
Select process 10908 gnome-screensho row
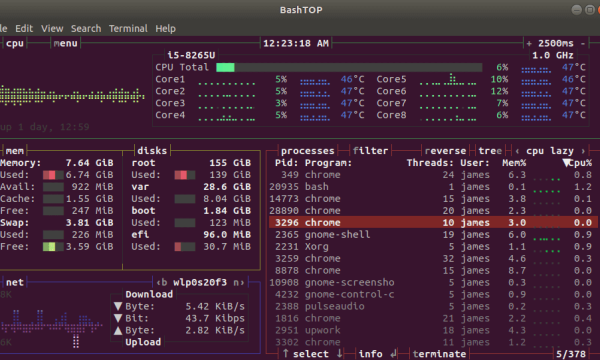[x=433, y=282]
